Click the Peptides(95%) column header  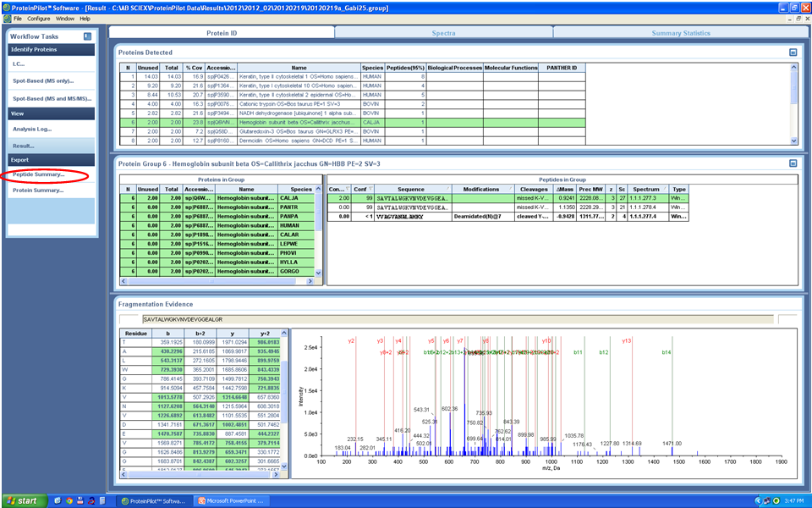(x=405, y=68)
